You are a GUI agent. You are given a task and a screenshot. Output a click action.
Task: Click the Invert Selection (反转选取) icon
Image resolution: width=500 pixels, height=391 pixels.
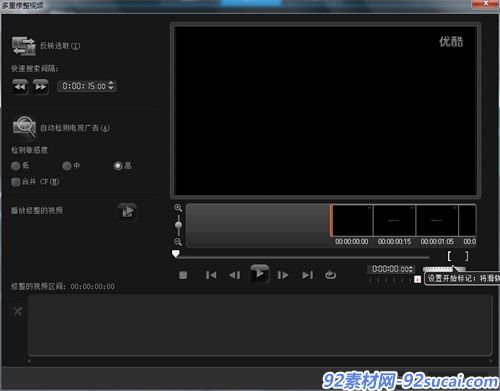(24, 46)
